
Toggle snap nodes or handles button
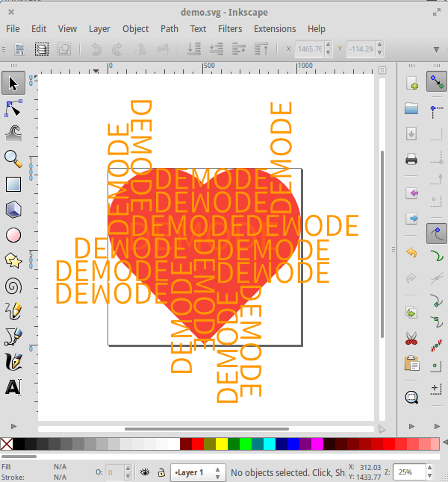(437, 234)
